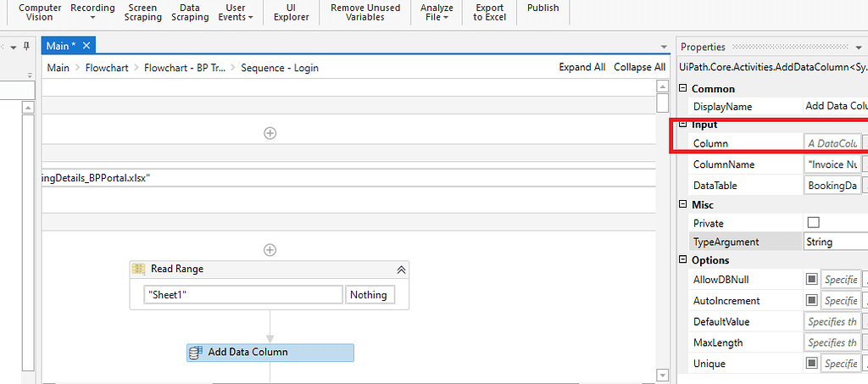
Task: Click the upper plus add-activity icon
Action: coord(270,132)
